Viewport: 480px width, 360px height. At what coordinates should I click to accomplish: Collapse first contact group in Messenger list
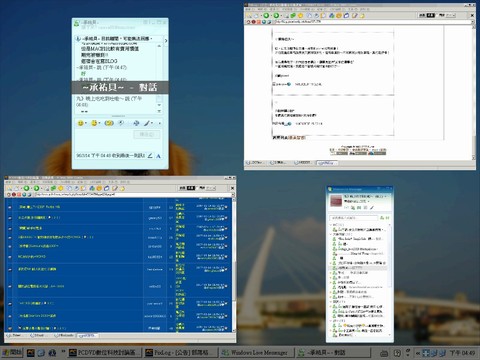pyautogui.click(x=331, y=225)
